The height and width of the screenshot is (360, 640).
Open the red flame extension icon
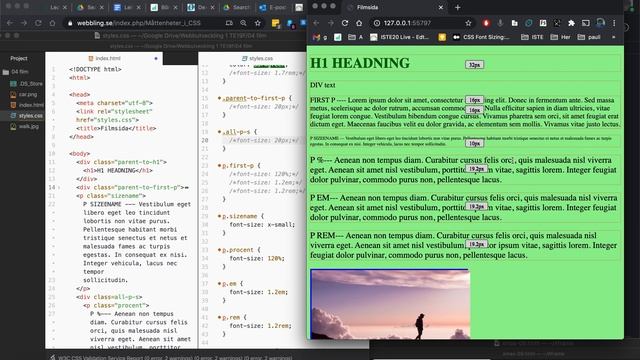pos(486,23)
